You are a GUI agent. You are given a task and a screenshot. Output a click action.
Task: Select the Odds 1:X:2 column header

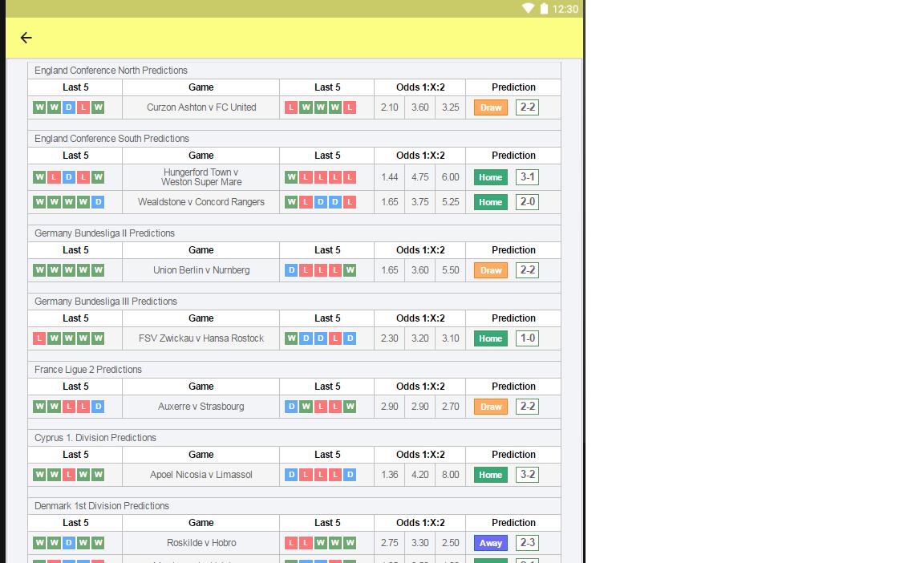point(419,87)
